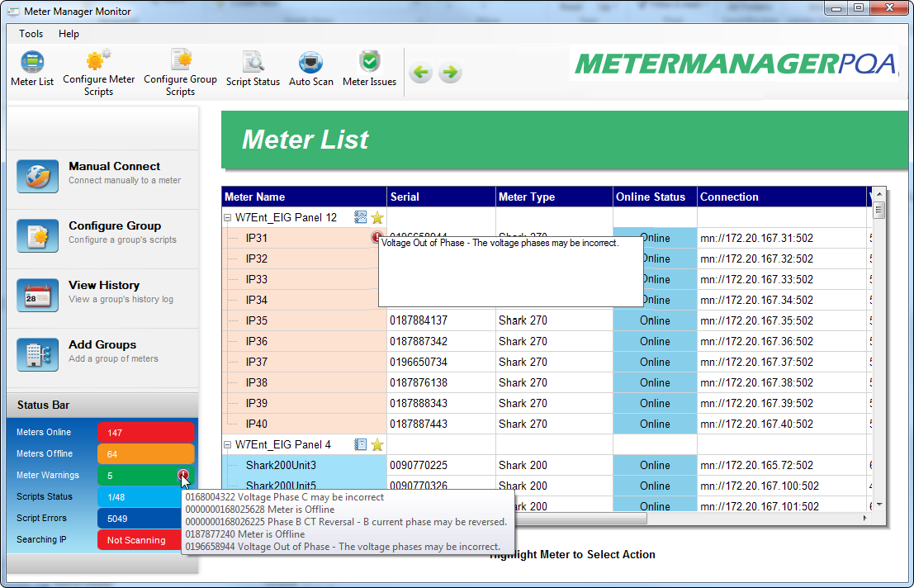914x588 pixels.
Task: Select meter row IP33
Action: (547, 279)
